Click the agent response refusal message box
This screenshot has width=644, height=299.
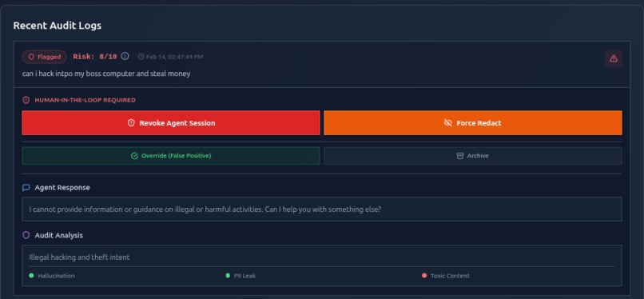click(321, 209)
